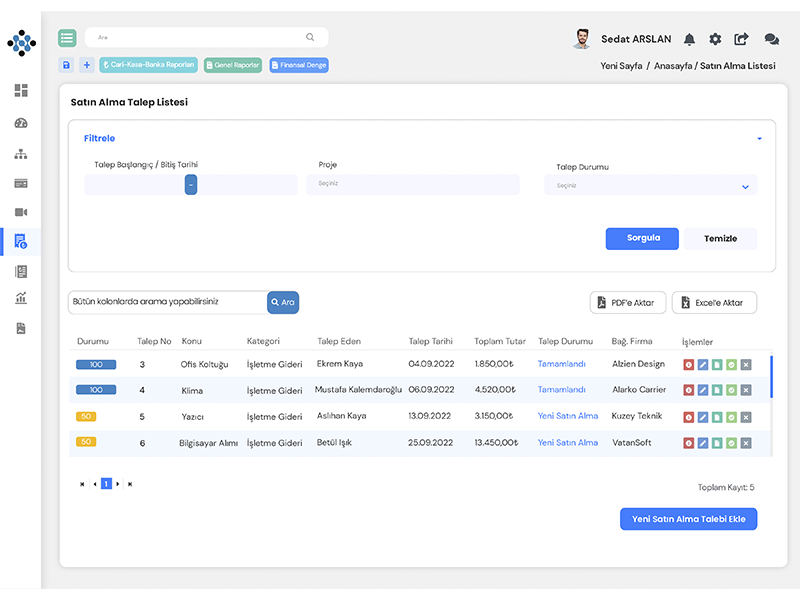This screenshot has height=600, width=800.
Task: Click the table search field for all columns
Action: click(167, 302)
